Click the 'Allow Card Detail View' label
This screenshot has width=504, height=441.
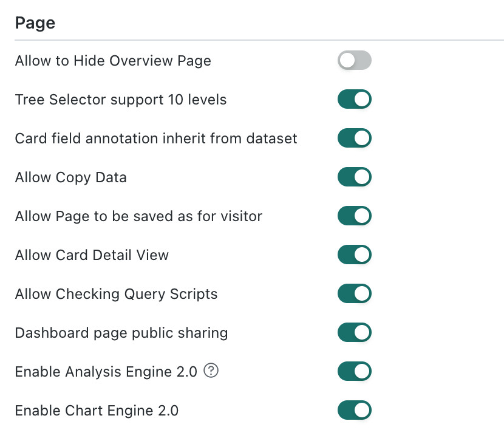92,255
